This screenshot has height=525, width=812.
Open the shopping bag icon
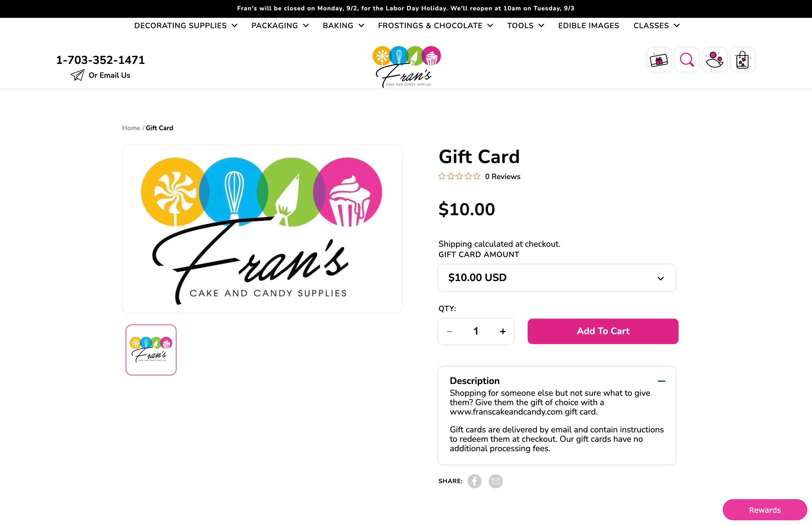click(x=743, y=60)
